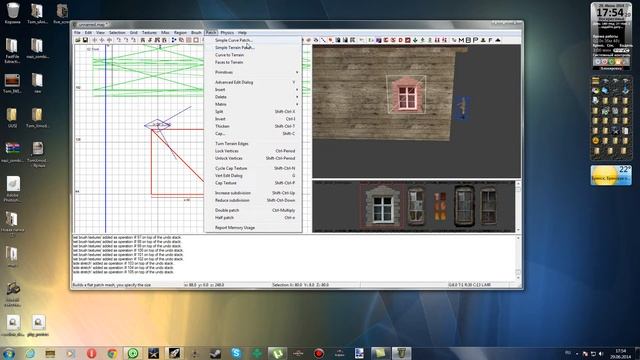Select Half patch entry
The width and height of the screenshot is (640, 360).
(253, 218)
